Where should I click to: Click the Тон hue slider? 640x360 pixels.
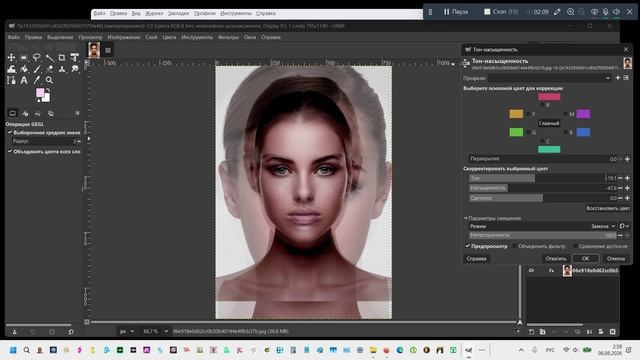(542, 178)
